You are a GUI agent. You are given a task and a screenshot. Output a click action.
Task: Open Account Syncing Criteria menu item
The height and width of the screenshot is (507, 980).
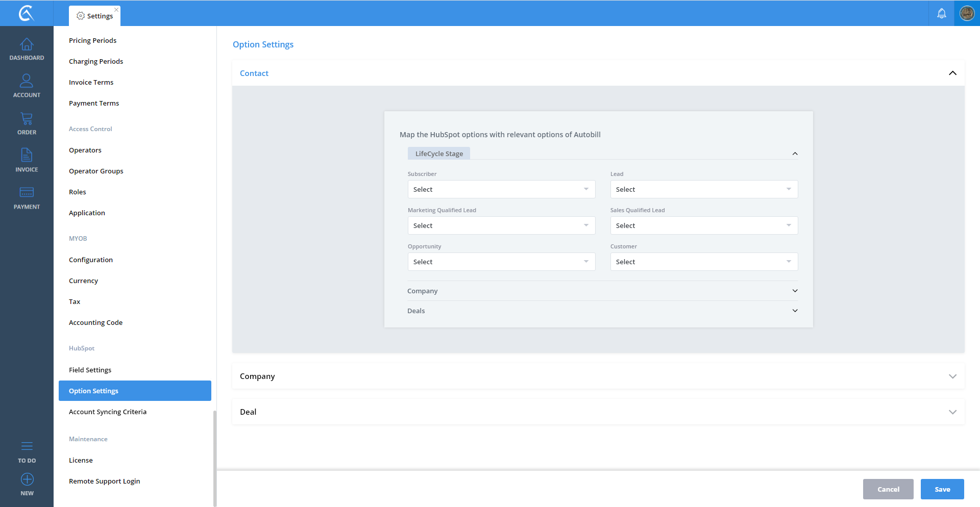pos(108,412)
